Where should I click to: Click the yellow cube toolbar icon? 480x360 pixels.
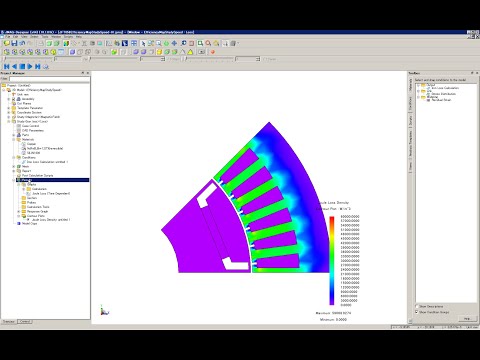[x=159, y=52]
